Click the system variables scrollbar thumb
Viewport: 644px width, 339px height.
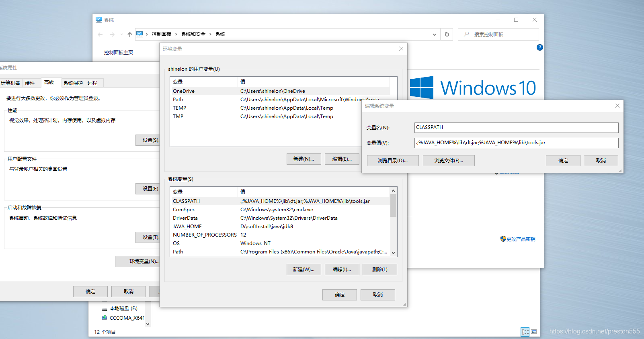coord(394,205)
